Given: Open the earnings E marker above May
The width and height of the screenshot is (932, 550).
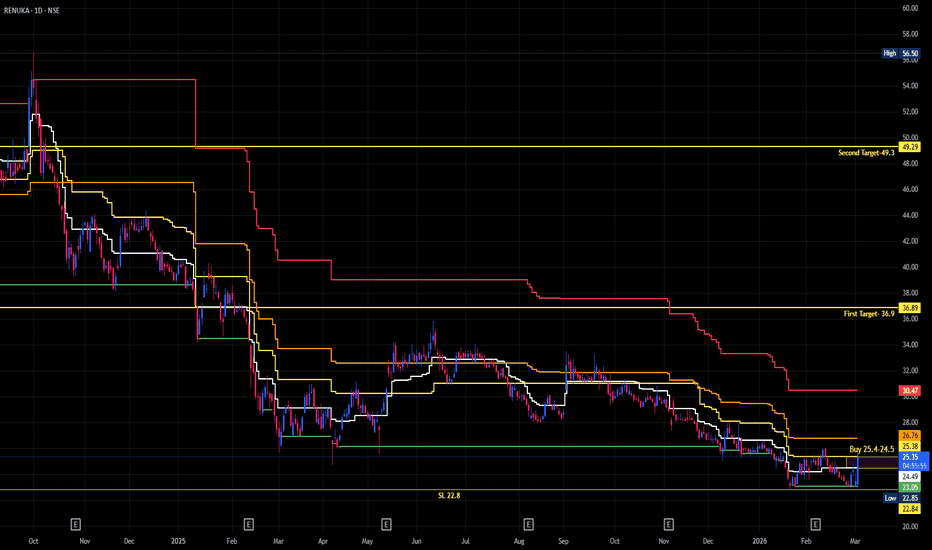Looking at the screenshot, I should click(x=386, y=524).
